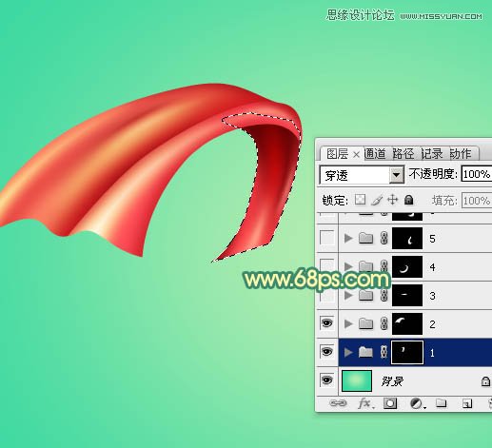Screen dimensions: 492x448
Task: Show group 5 via its visibility box
Action: (327, 238)
